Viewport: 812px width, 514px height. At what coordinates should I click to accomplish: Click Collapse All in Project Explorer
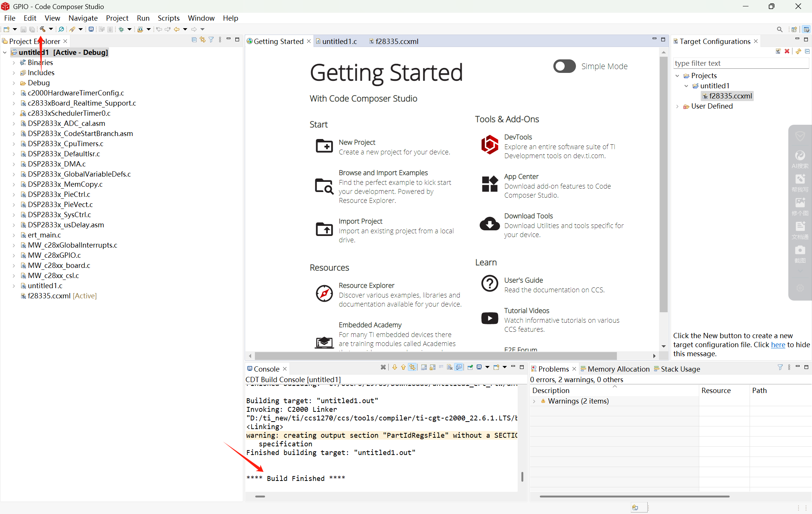tap(194, 40)
